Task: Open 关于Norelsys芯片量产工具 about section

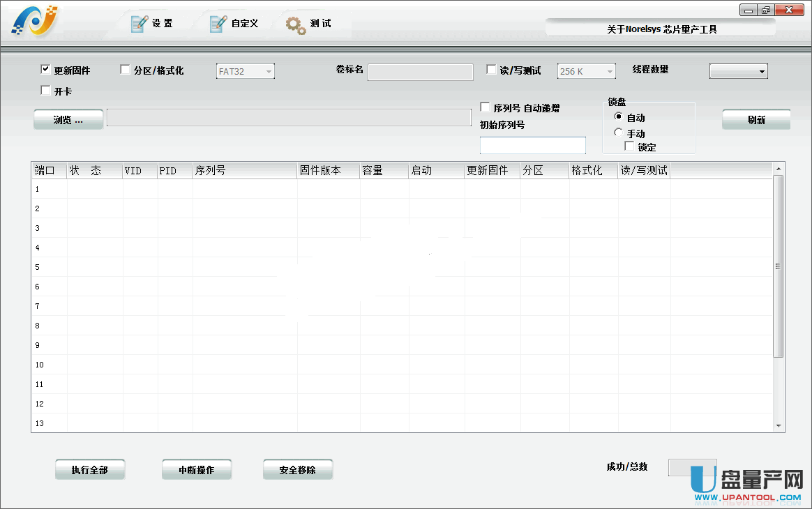Action: click(x=658, y=26)
